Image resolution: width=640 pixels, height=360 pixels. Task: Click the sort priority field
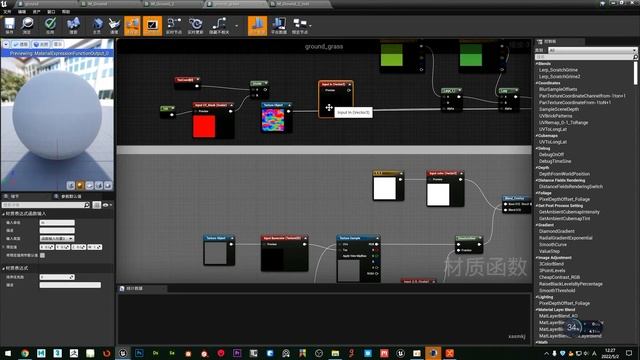tap(57, 277)
